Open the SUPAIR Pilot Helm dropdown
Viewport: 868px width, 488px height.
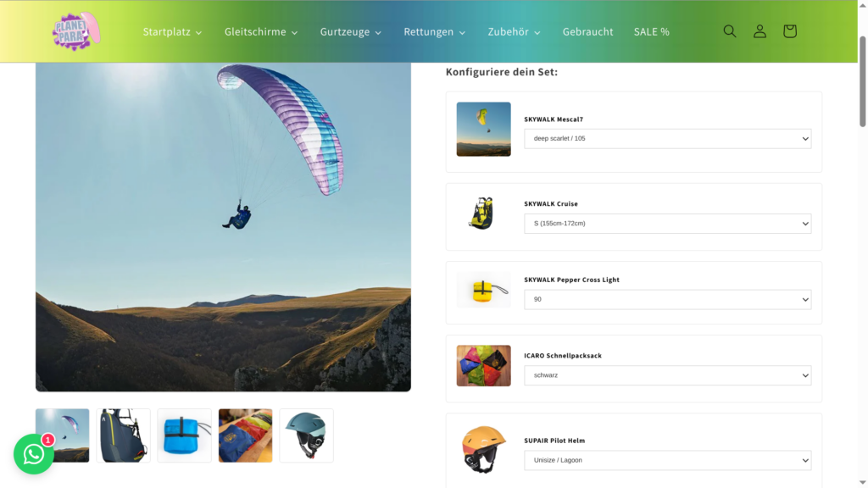point(668,460)
